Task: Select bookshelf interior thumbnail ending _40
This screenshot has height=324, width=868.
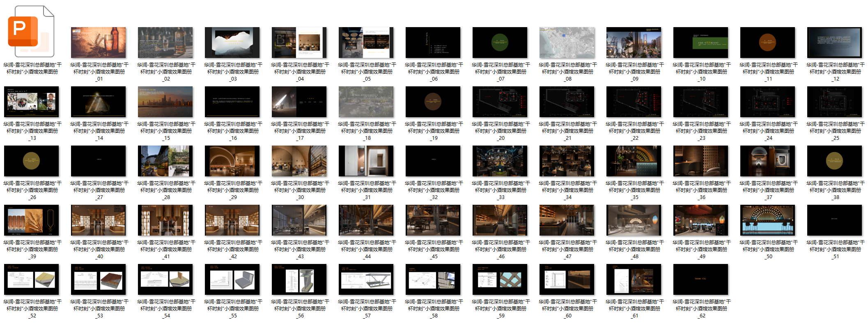Action: point(99,220)
